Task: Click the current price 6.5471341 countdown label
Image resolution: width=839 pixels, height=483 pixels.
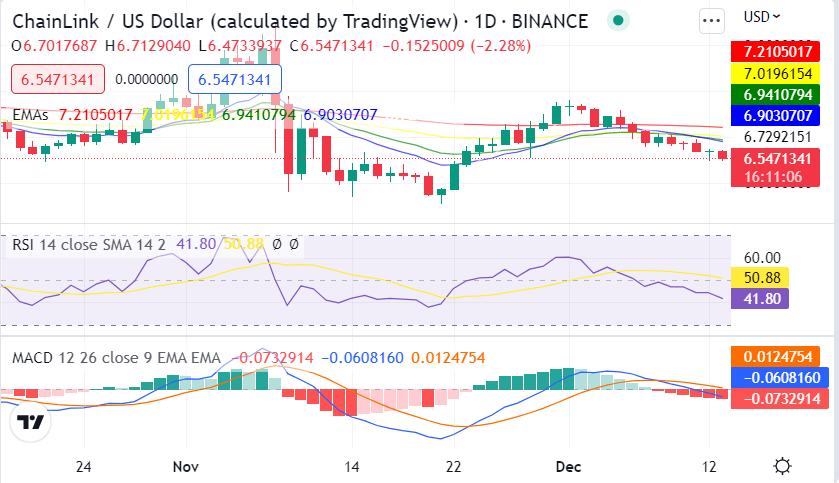Action: click(775, 167)
